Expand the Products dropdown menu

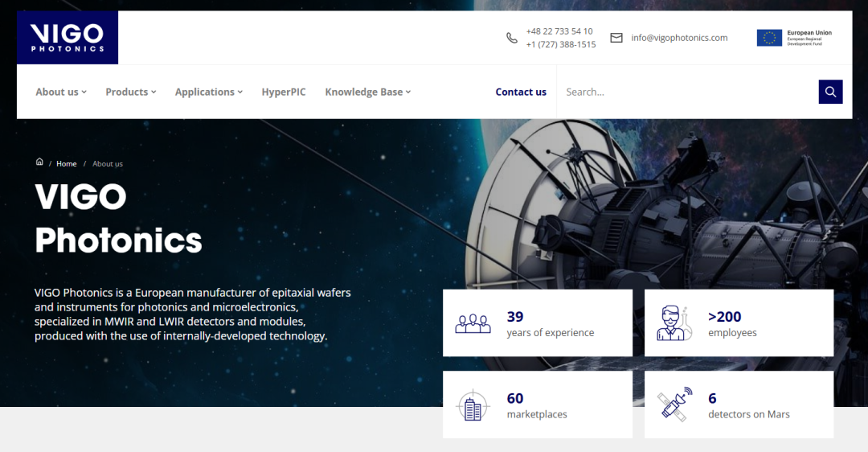click(x=131, y=92)
